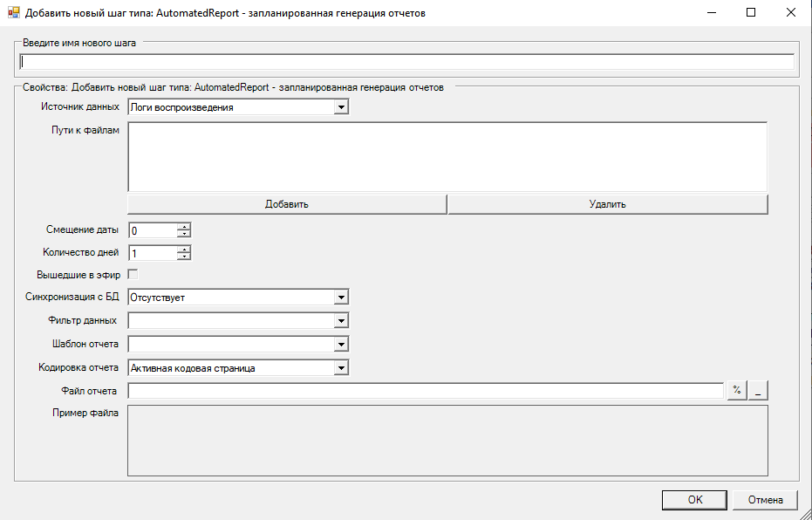This screenshot has width=812, height=520.
Task: Click the Файл отчета path field
Action: click(426, 391)
